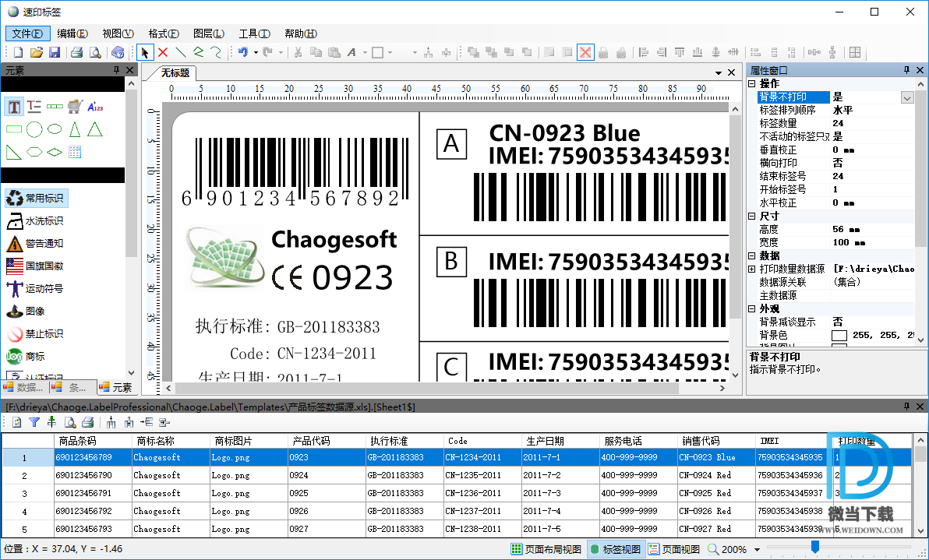This screenshot has height=560, width=929.
Task: Collapse the 操作 property group
Action: click(x=752, y=84)
